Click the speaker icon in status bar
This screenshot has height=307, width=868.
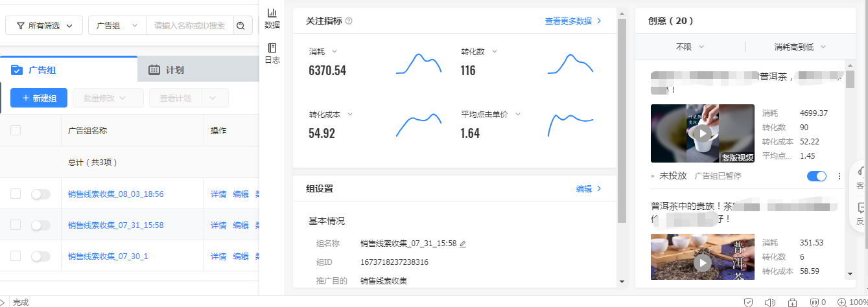769,302
